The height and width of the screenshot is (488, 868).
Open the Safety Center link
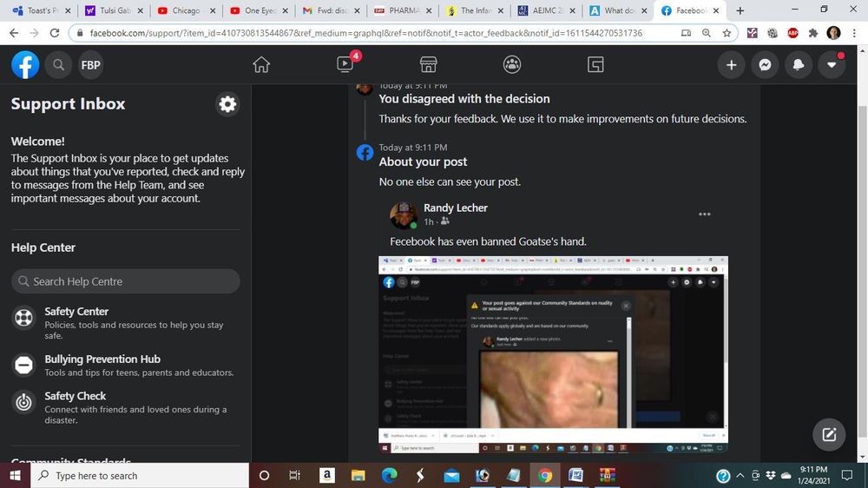(x=76, y=312)
